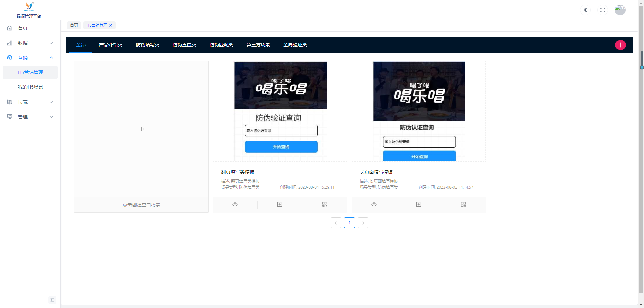This screenshot has height=308, width=644.
Task: Click the 管理 monitor icon in sidebar
Action: click(10, 117)
